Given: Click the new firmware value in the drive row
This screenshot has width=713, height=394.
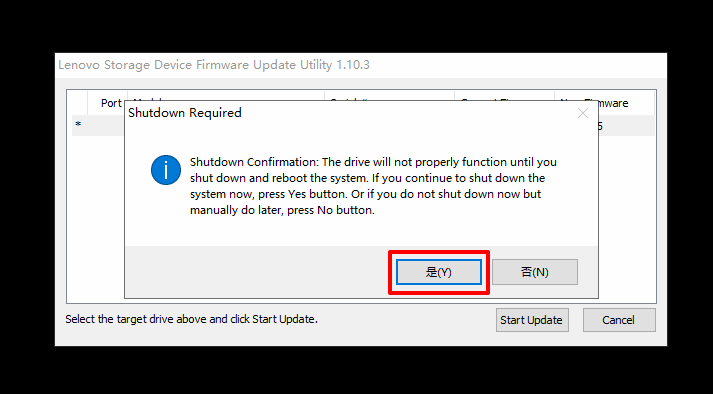Looking at the screenshot, I should coord(601,126).
